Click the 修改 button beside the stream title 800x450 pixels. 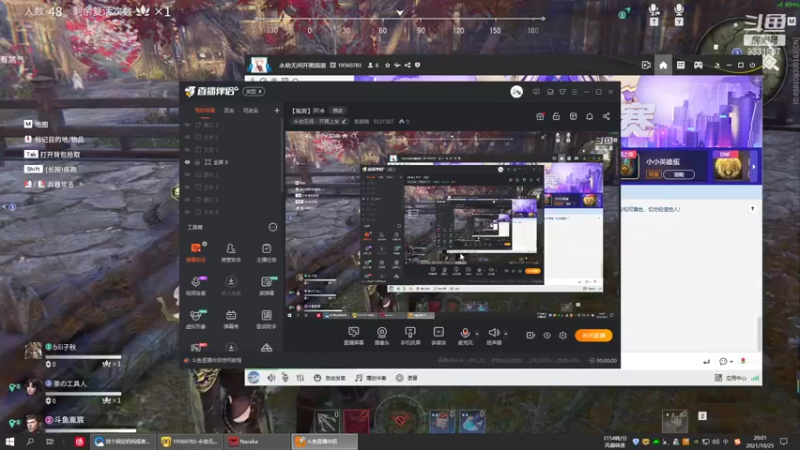(x=338, y=111)
